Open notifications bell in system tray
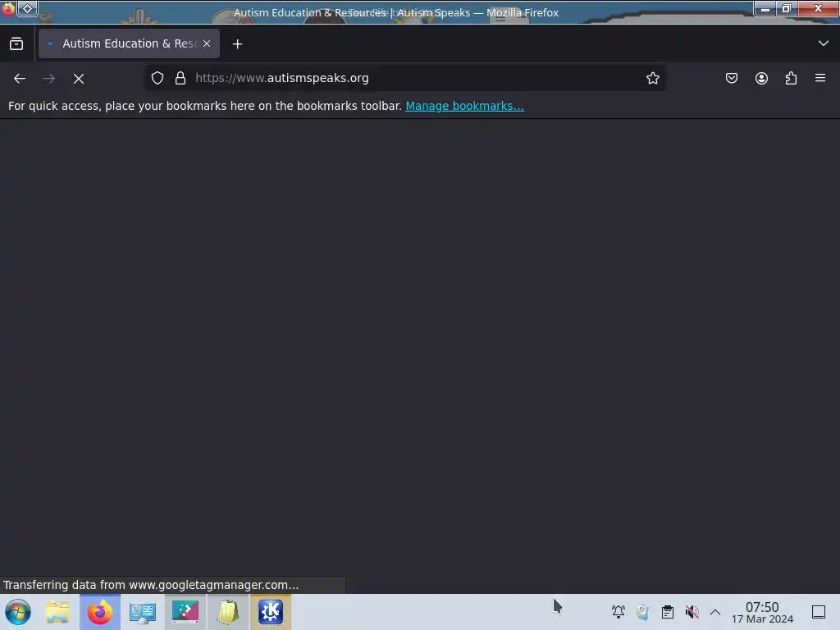The image size is (840, 630). pyautogui.click(x=619, y=611)
